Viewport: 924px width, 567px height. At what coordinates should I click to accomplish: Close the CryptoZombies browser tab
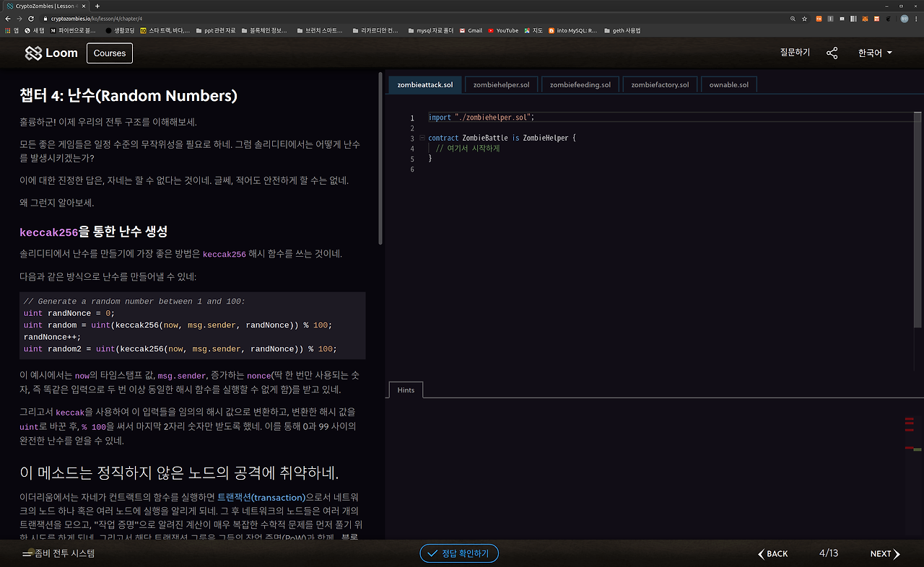[x=85, y=6]
